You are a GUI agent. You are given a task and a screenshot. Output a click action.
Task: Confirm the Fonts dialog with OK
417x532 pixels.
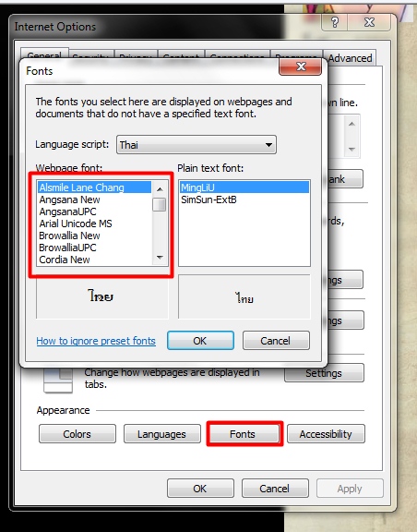click(200, 340)
